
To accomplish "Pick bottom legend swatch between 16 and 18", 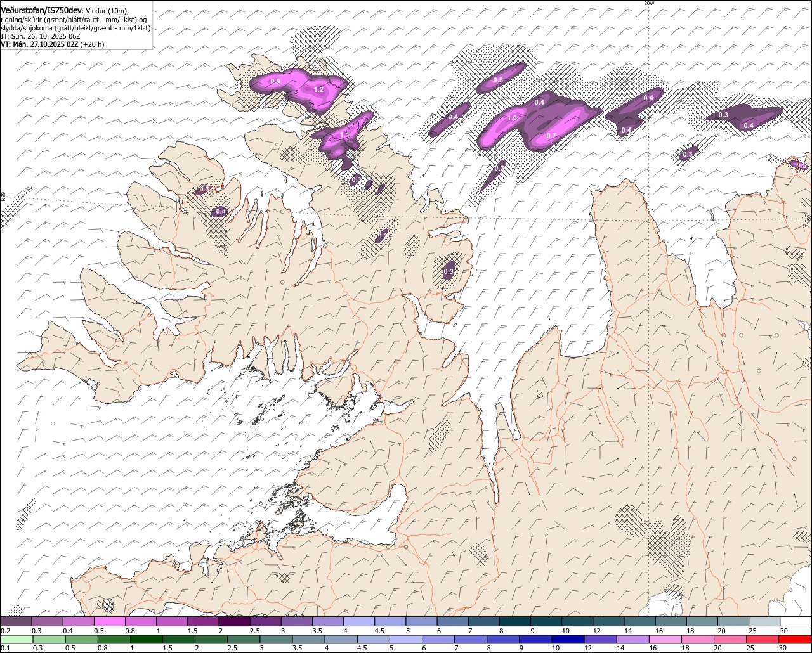I will (665, 640).
